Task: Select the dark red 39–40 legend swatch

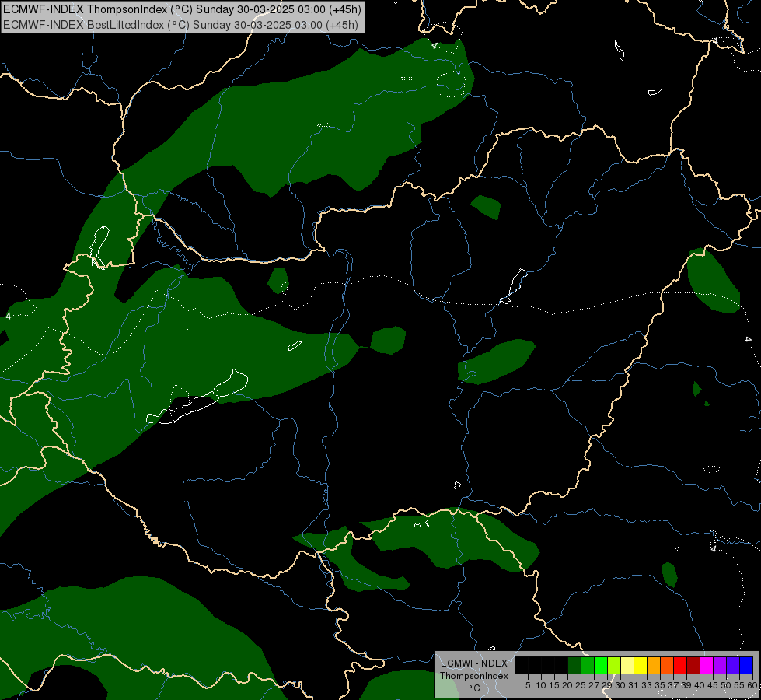Action: 693,665
